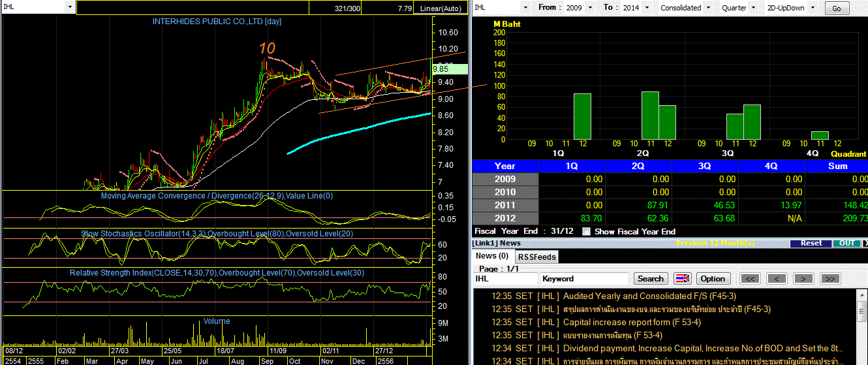Click chart title INTERHIDES PUBLIC CO.,LTD [day]
Viewport: 868px width, 365px height.
pos(217,22)
